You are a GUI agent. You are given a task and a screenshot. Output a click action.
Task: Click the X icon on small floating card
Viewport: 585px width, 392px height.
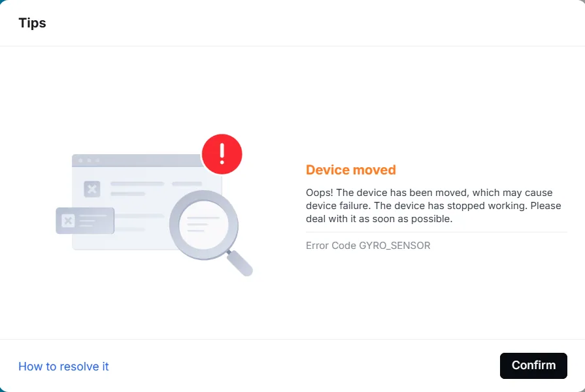(68, 221)
